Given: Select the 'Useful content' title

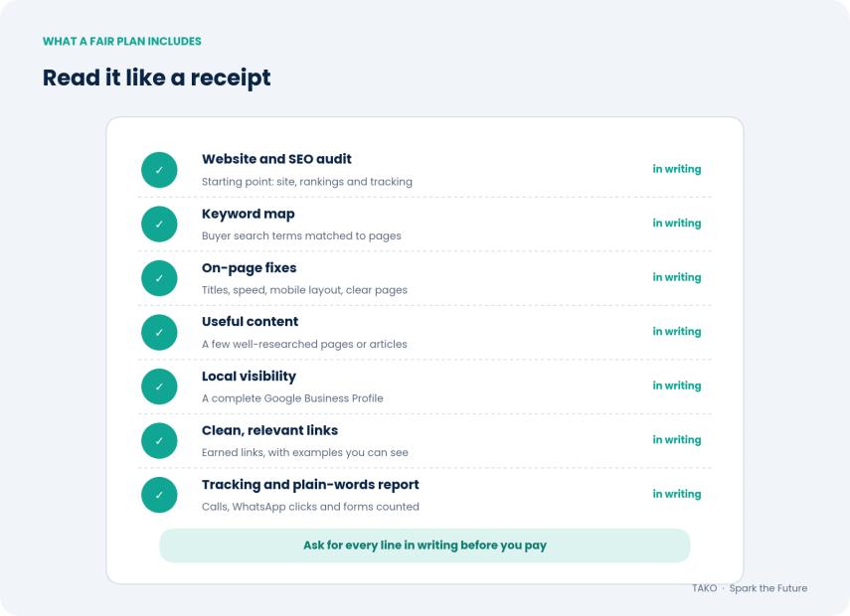Looking at the screenshot, I should [x=250, y=321].
